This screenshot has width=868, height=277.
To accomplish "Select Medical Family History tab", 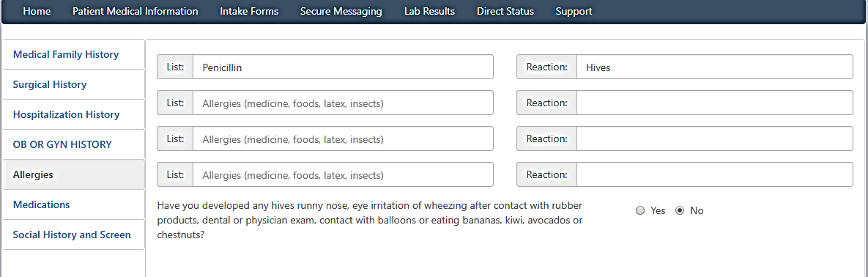I will (74, 55).
